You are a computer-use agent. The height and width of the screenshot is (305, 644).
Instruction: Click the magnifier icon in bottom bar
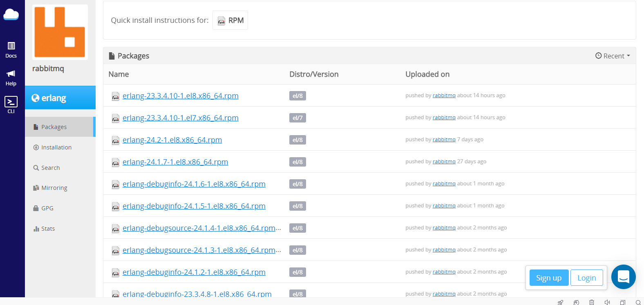tap(638, 302)
